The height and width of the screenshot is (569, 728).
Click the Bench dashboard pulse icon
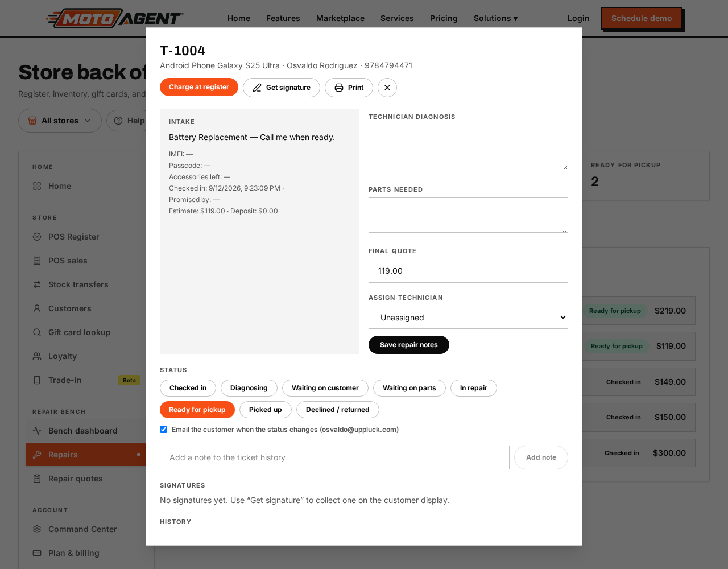(x=37, y=431)
